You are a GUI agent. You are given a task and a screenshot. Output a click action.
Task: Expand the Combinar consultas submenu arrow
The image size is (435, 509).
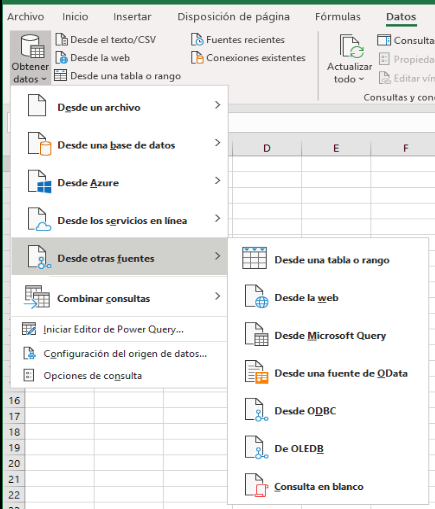pyautogui.click(x=218, y=296)
